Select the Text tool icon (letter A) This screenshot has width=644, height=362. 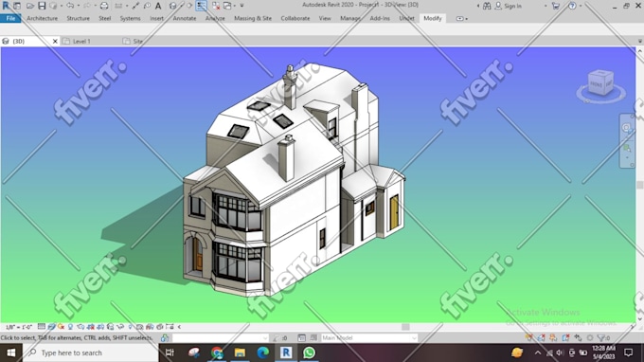tap(158, 6)
